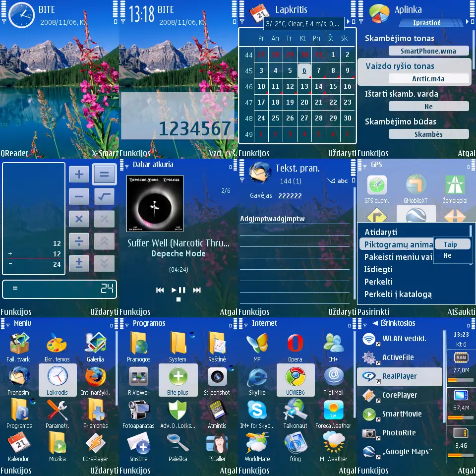
Task: Open Ekr. temos themes icon
Action: click(x=57, y=347)
